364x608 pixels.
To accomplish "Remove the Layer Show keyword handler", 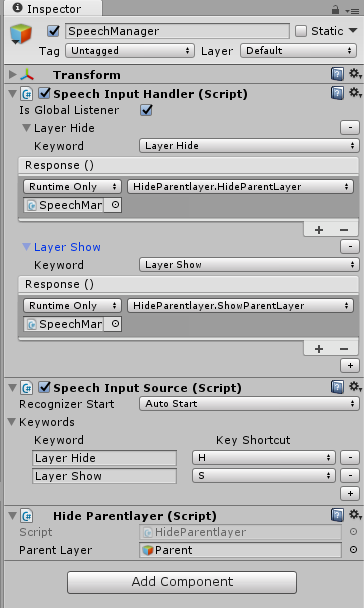I will click(x=350, y=247).
